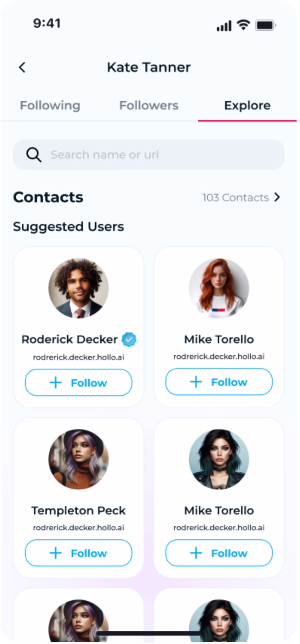Click Roderick Decker's verified badge
The height and width of the screenshot is (644, 300).
pos(129,340)
